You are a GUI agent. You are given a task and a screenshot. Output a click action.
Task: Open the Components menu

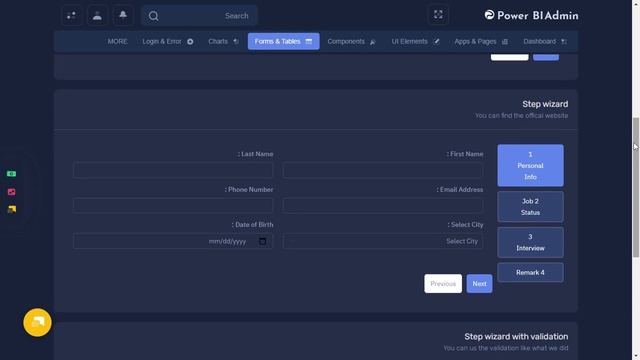351,42
